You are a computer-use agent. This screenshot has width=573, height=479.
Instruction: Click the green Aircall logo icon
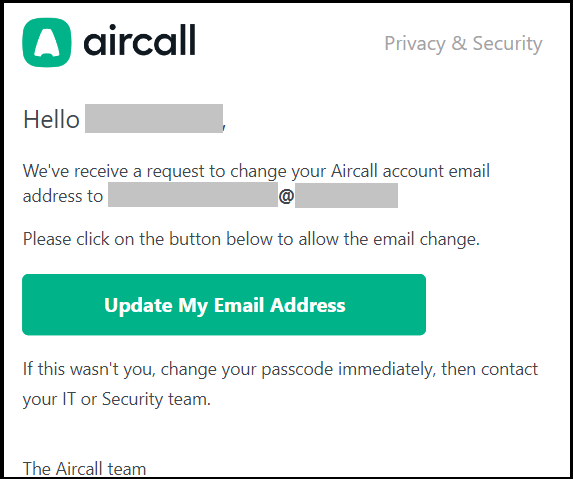tap(47, 42)
